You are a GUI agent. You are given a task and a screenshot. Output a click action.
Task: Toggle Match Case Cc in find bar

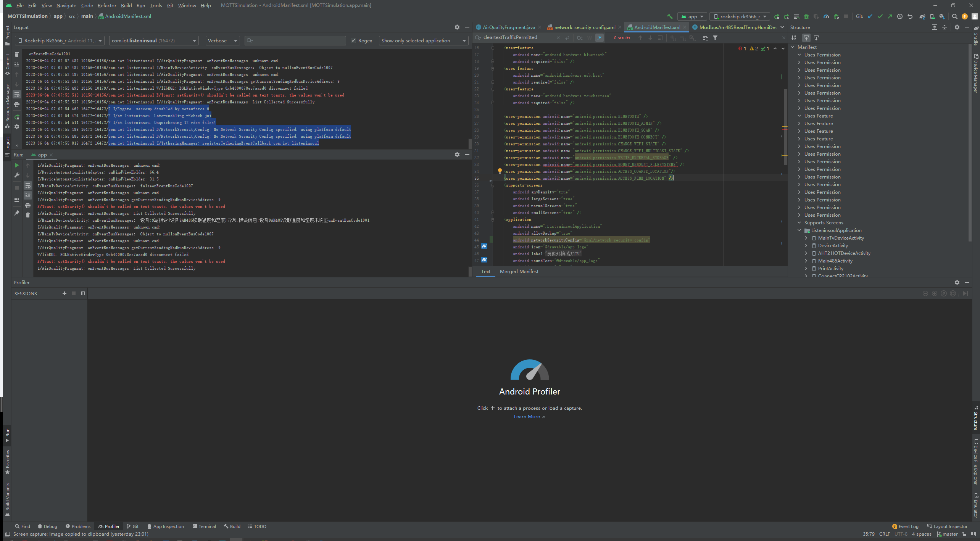580,38
